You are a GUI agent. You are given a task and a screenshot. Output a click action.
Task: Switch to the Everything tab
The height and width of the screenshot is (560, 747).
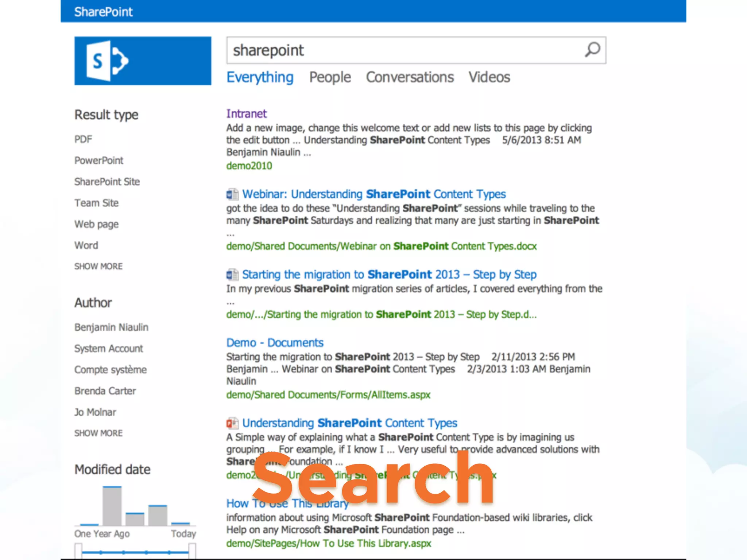[x=260, y=78]
